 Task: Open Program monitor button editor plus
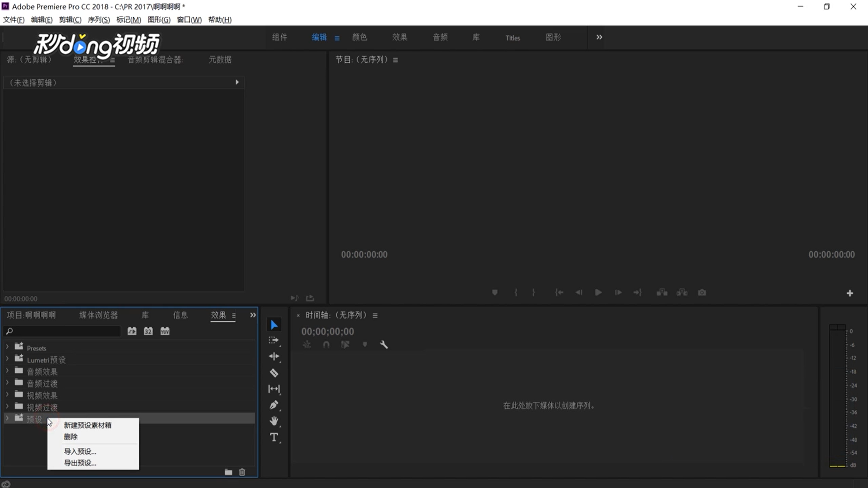pos(850,293)
